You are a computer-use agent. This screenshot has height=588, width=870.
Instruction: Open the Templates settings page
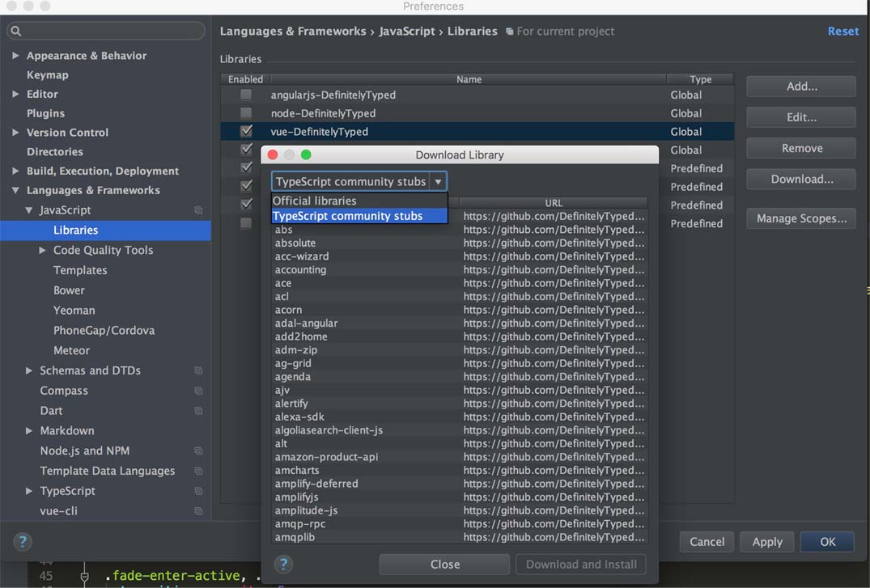point(80,270)
